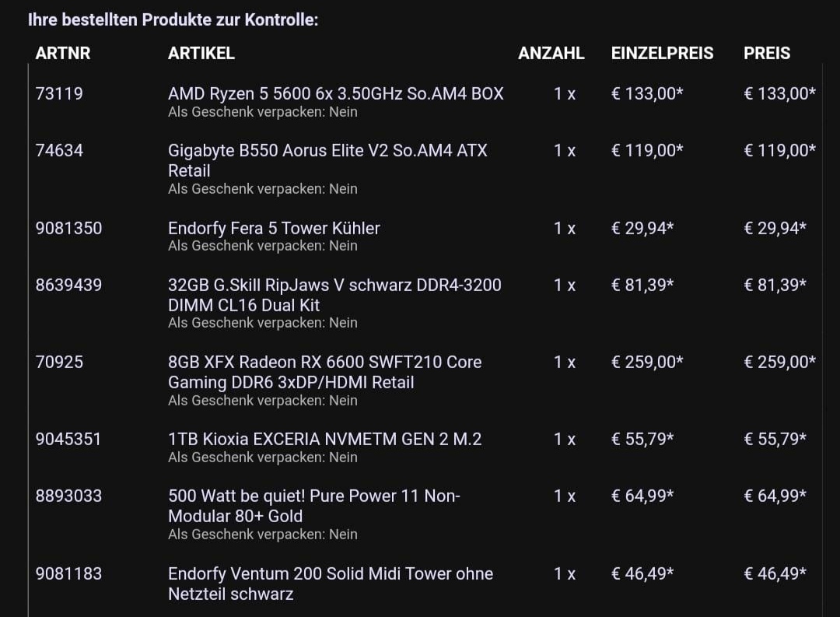Image resolution: width=840 pixels, height=617 pixels.
Task: Click article number 73119
Action: (x=59, y=94)
